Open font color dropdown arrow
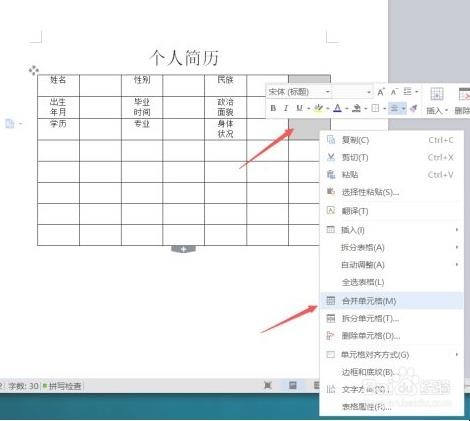Screen dimensions: 470x421 (347, 108)
